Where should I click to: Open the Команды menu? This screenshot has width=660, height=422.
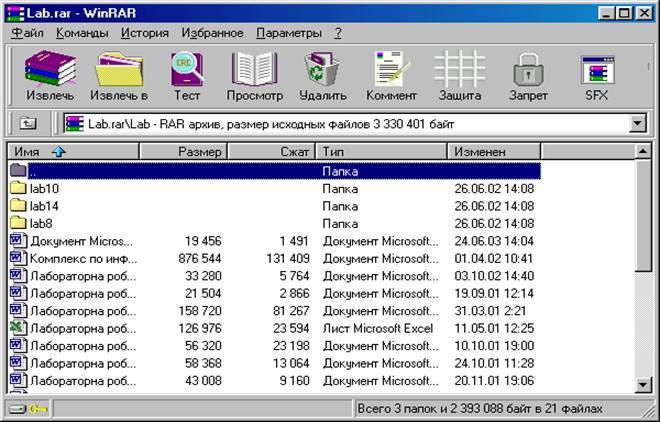(x=82, y=33)
